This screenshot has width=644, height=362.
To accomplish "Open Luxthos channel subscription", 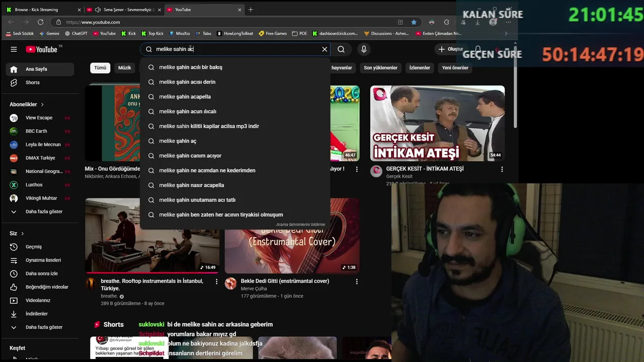I will click(x=40, y=185).
